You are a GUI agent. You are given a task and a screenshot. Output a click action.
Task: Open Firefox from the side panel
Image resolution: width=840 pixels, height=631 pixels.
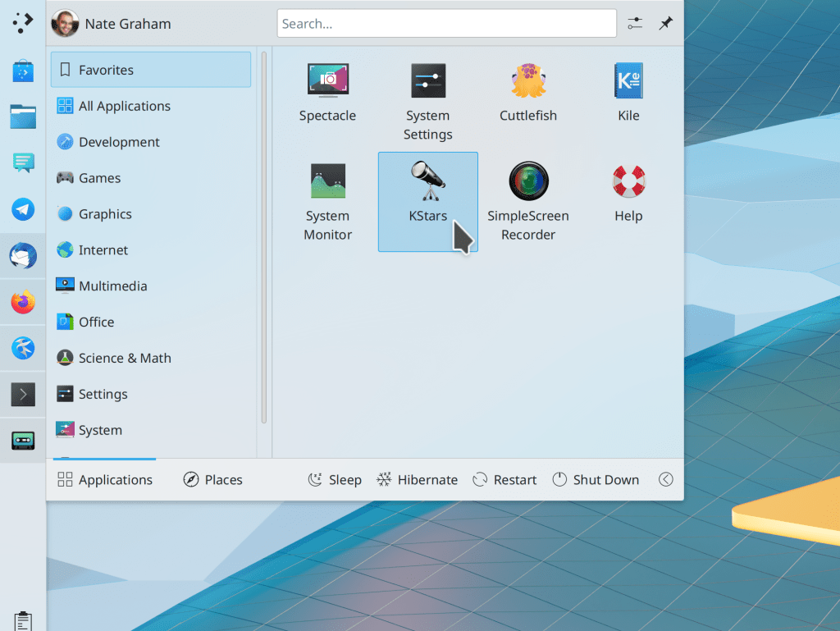pos(23,303)
